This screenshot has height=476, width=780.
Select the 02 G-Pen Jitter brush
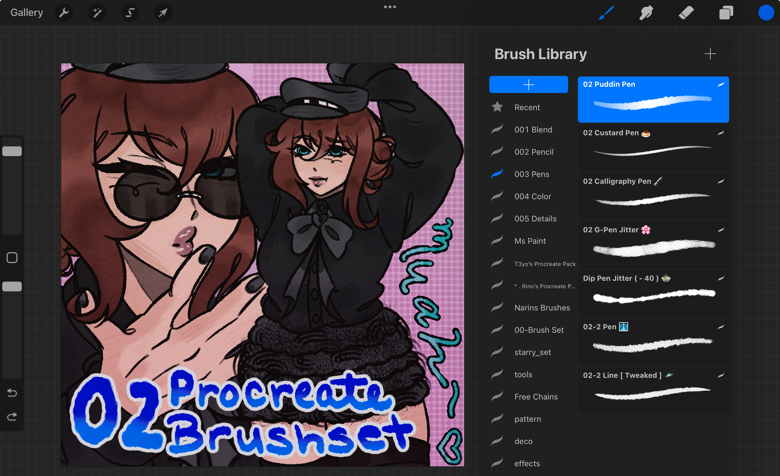point(653,244)
